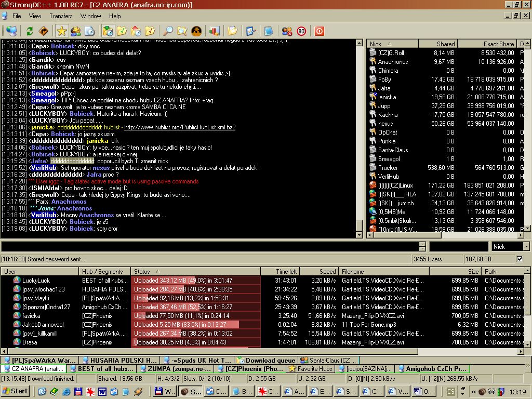Click Exact Share column header
The height and width of the screenshot is (399, 532).
tap(487, 44)
